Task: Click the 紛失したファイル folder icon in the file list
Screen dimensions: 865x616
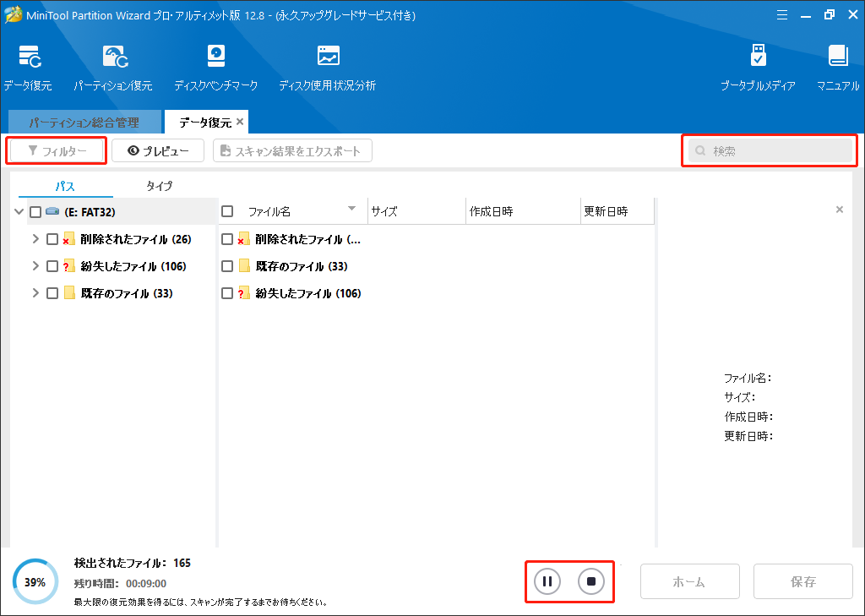Action: pyautogui.click(x=244, y=293)
